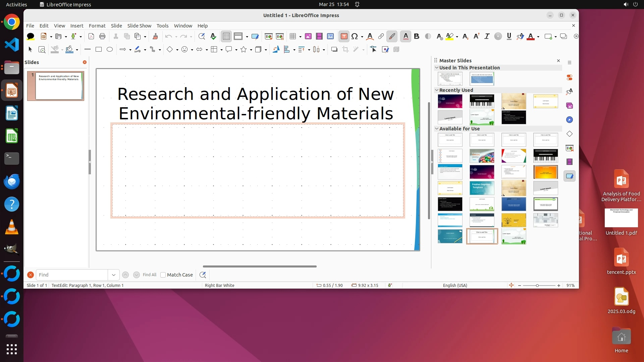This screenshot has width=644, height=362.
Task: Toggle the Display Grid button
Action: 226,36
